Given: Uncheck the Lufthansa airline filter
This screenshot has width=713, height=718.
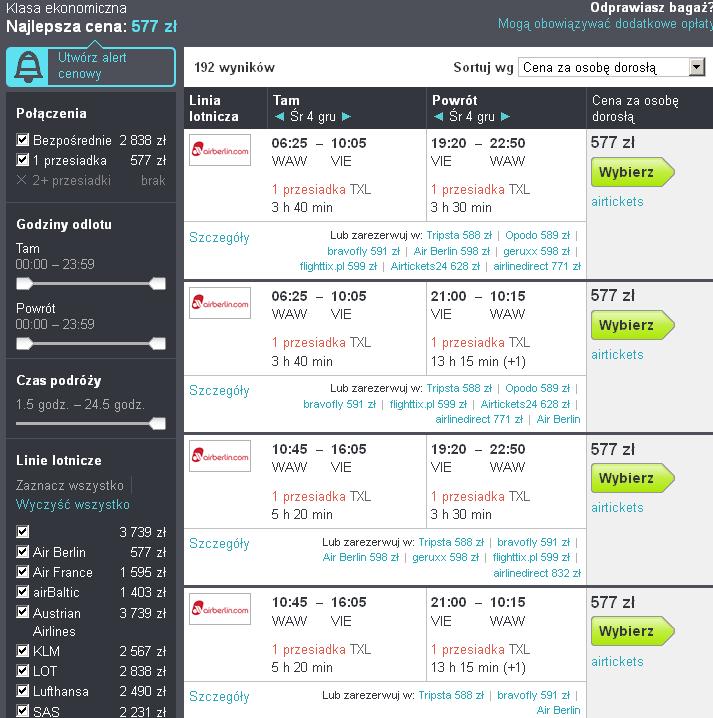Looking at the screenshot, I should (x=22, y=691).
